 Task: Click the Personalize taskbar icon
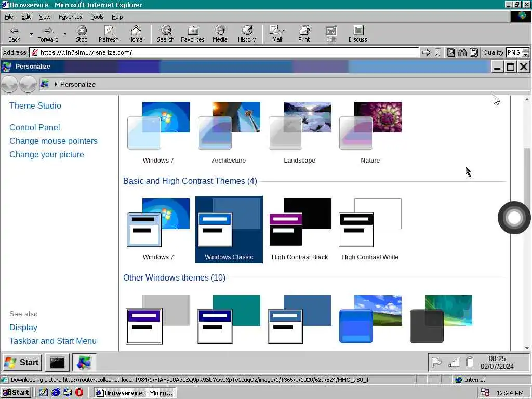pos(84,363)
